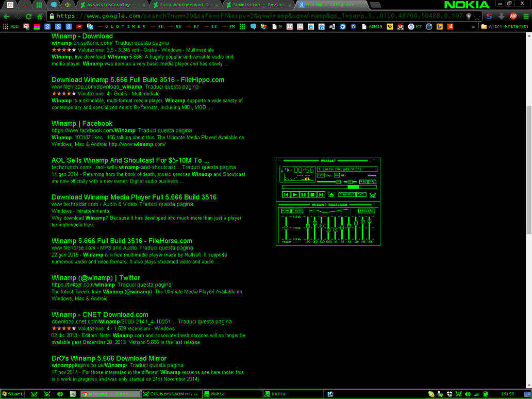Click the Adblock Plus extension icon

[513, 16]
